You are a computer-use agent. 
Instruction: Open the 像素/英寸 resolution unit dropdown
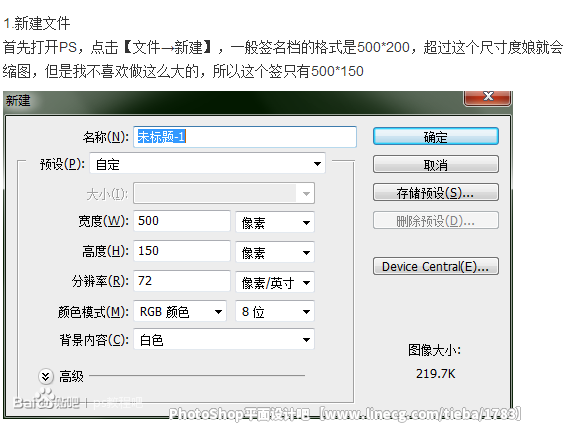click(275, 282)
